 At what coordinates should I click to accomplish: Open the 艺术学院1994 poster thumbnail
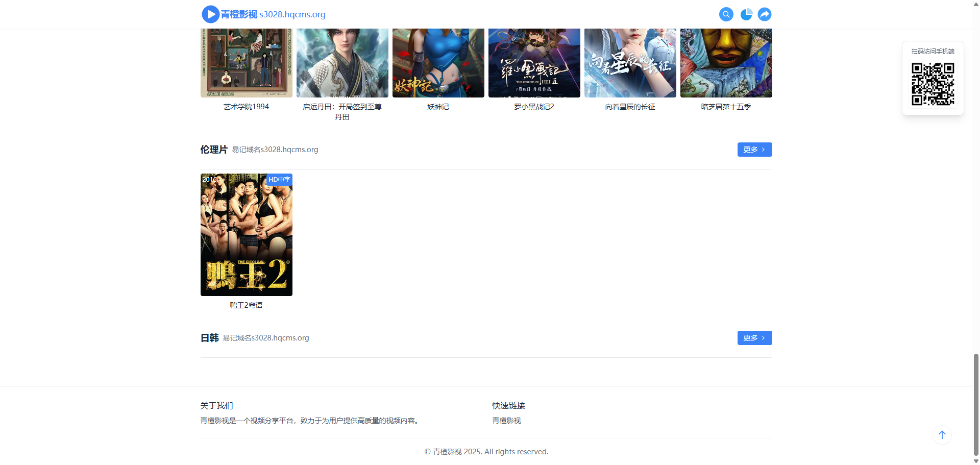coord(246,63)
